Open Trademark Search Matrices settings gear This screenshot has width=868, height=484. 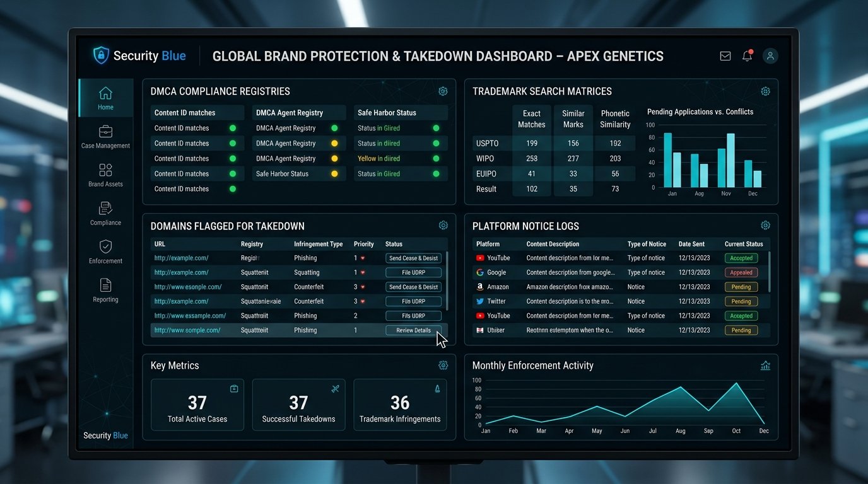point(765,91)
